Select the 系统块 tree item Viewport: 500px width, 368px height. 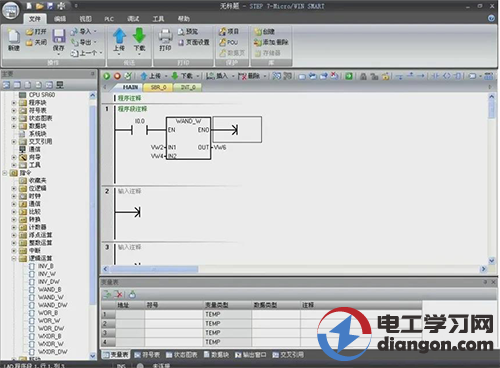(x=37, y=134)
